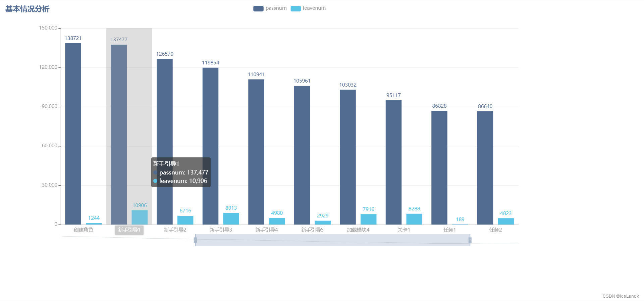Select the 创建角色 leavenum bar labeled 1244
This screenshot has width=644, height=301.
click(x=94, y=223)
